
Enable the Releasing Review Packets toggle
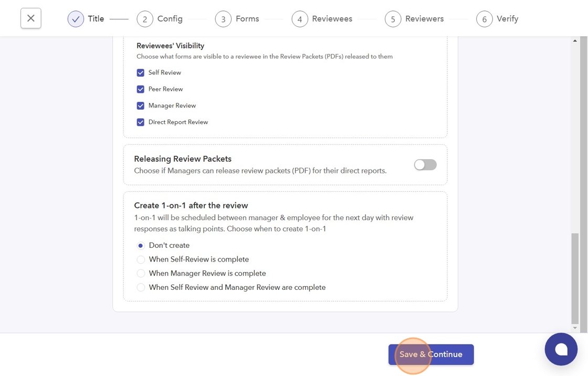point(425,165)
